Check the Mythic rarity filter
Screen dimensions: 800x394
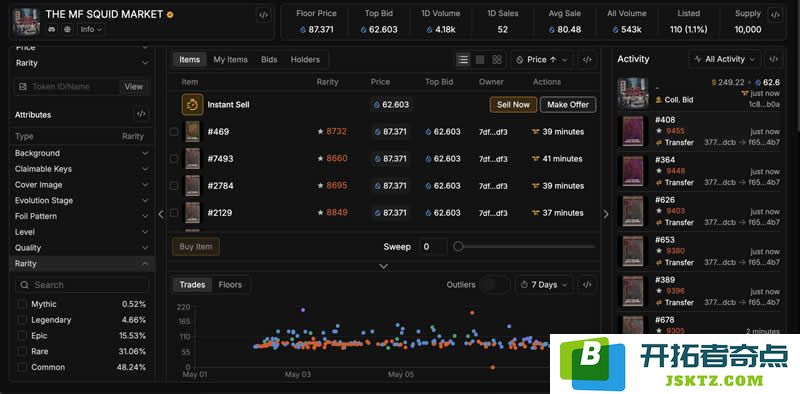tap(22, 304)
